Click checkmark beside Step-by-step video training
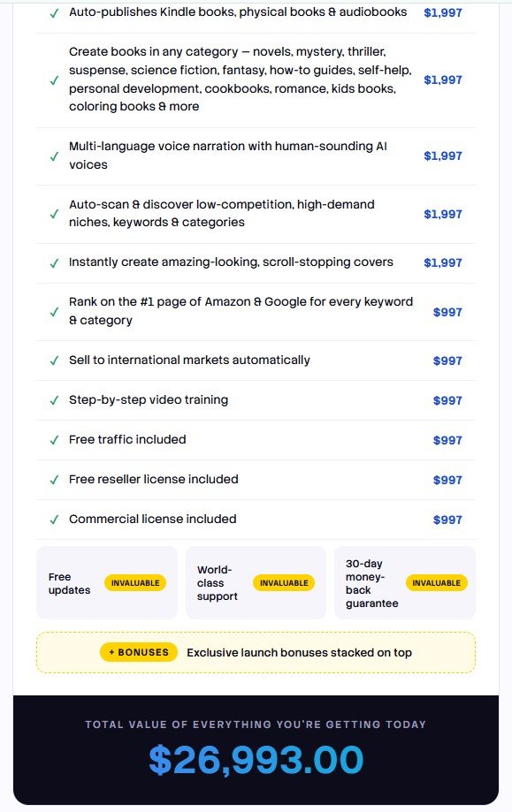 point(54,400)
